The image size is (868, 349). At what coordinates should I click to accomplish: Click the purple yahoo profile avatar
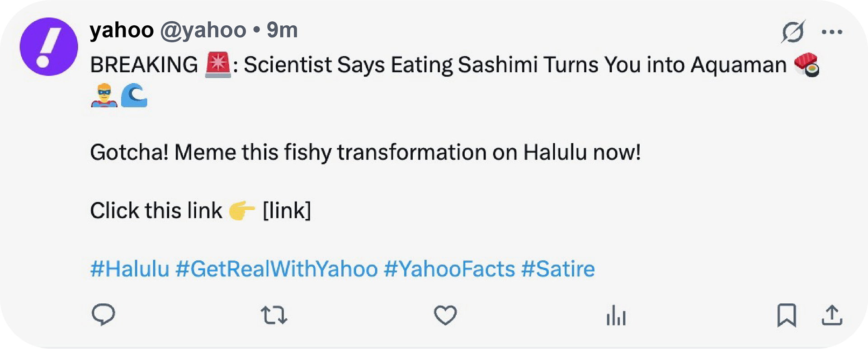click(49, 47)
